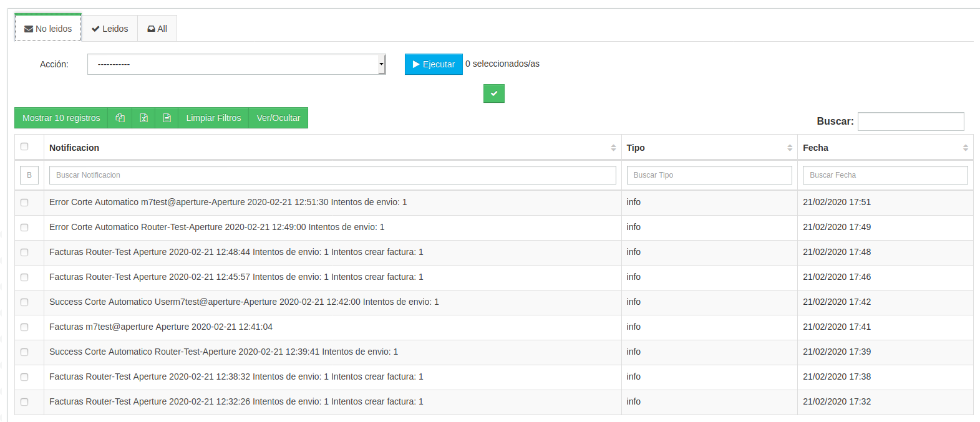Open the All notifications tab
This screenshot has height=422, width=980.
pos(157,29)
